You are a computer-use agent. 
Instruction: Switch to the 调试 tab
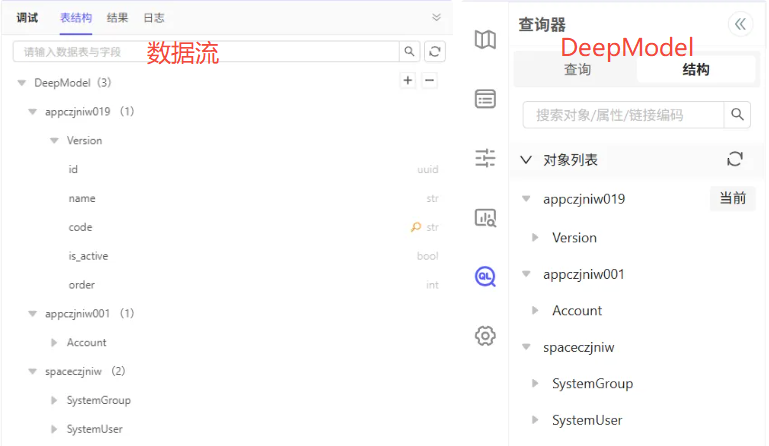pos(27,18)
